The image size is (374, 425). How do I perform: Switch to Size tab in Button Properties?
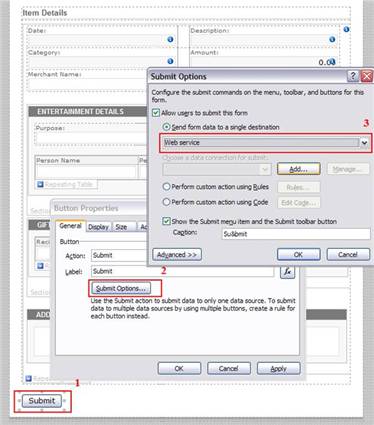[121, 227]
